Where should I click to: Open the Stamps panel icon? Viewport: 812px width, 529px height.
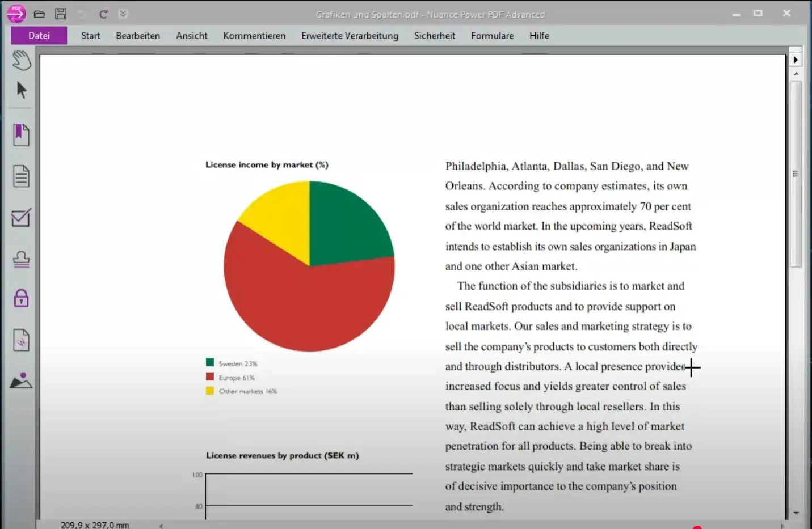(22, 259)
